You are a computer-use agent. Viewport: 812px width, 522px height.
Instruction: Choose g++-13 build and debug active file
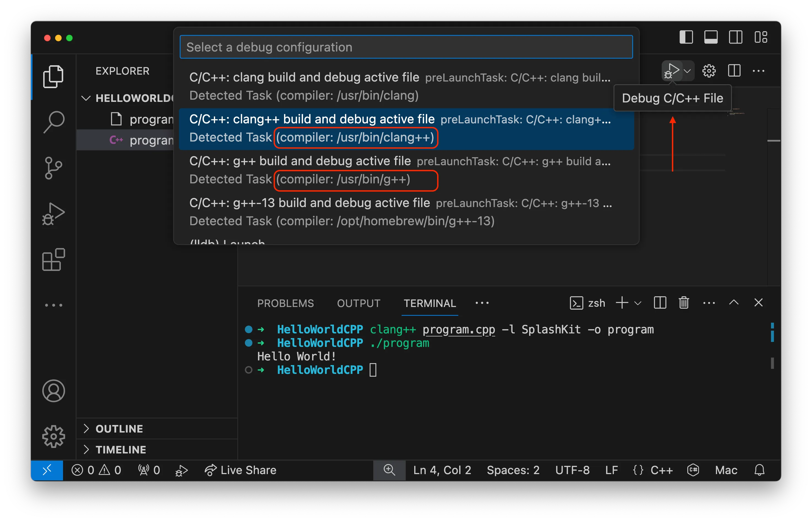(x=406, y=212)
